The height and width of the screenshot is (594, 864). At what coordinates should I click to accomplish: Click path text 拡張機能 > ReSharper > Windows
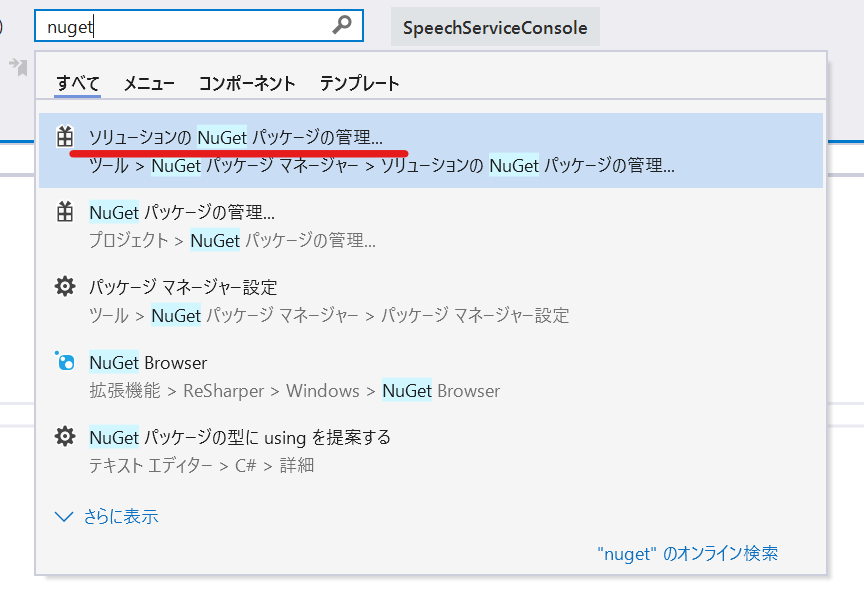(x=224, y=391)
